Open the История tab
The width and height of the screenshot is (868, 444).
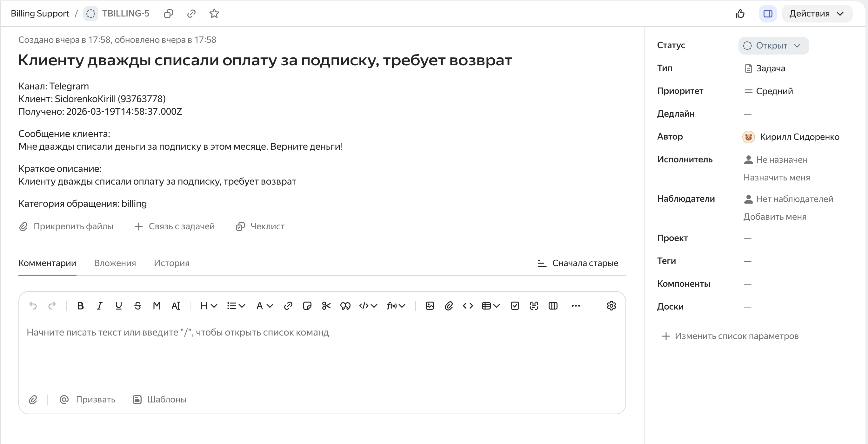coord(171,263)
